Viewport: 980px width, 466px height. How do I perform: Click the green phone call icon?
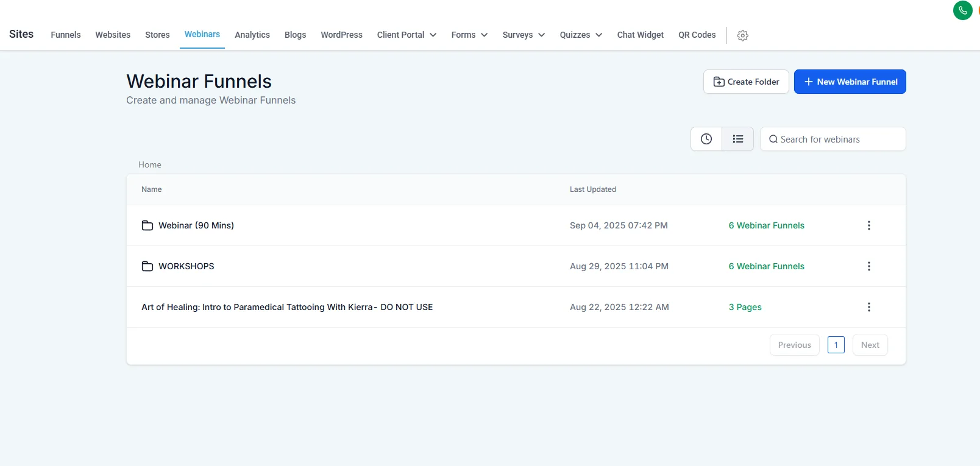[x=963, y=10]
